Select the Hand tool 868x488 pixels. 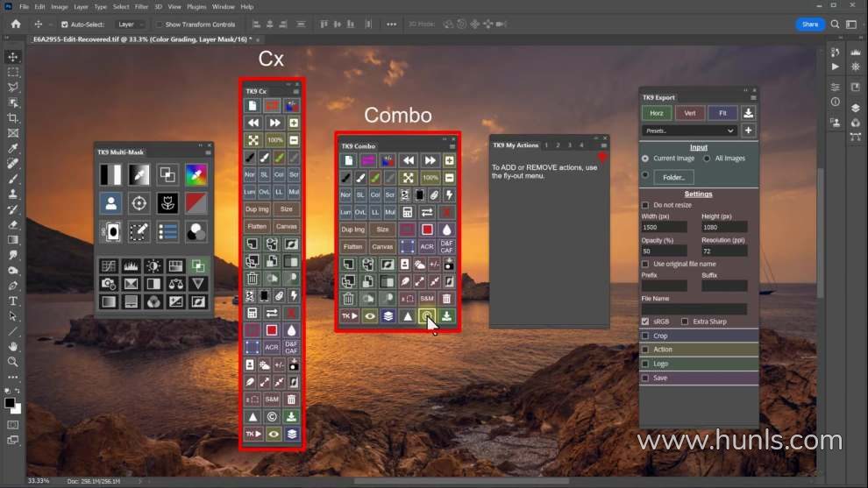(13, 346)
